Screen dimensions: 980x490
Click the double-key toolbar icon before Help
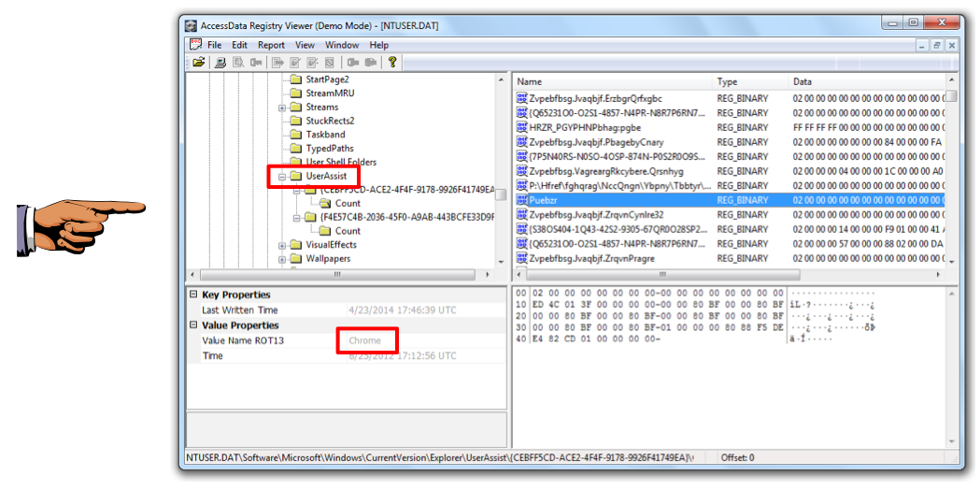click(371, 62)
